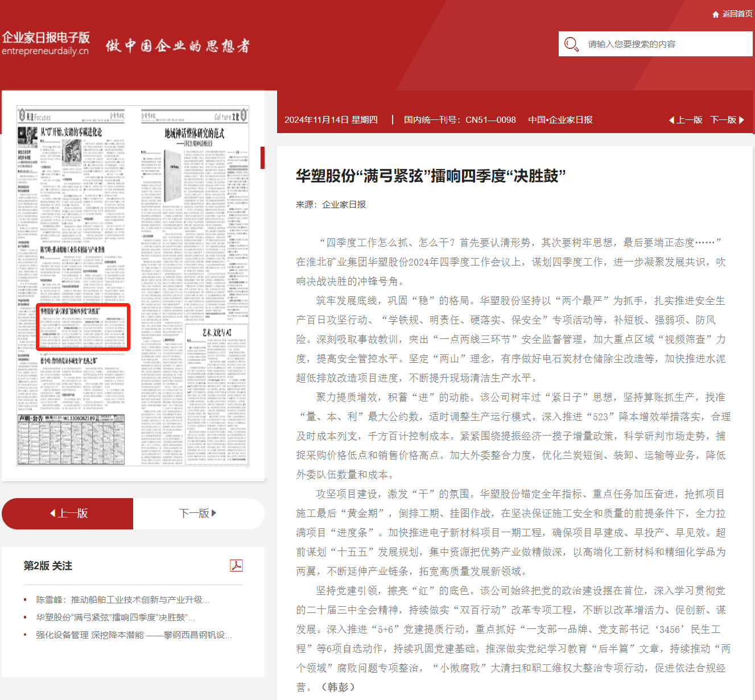Click left arrow of header 上一版
The image size is (755, 700).
(x=671, y=120)
